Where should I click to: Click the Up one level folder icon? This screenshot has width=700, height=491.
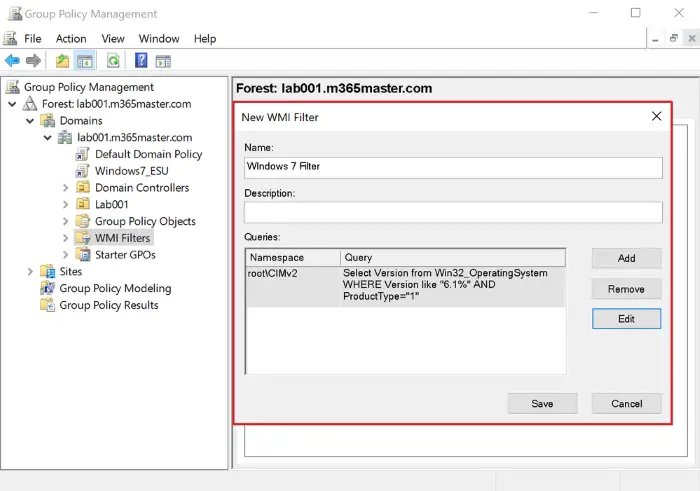point(62,61)
